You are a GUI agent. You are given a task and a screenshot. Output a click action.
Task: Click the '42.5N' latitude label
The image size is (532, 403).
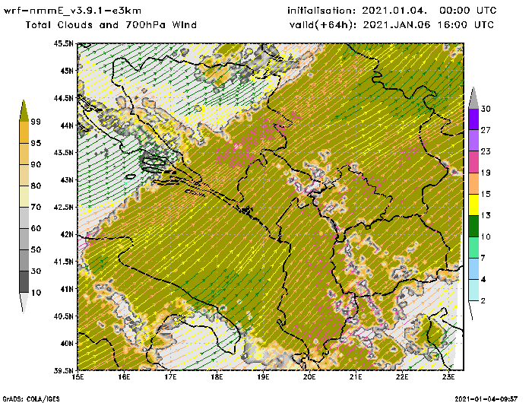[x=63, y=207]
